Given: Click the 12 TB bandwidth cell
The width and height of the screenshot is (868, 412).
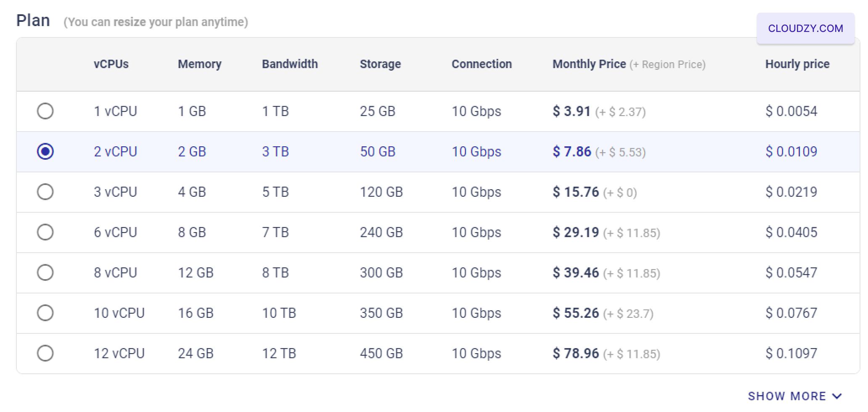Looking at the screenshot, I should (279, 354).
